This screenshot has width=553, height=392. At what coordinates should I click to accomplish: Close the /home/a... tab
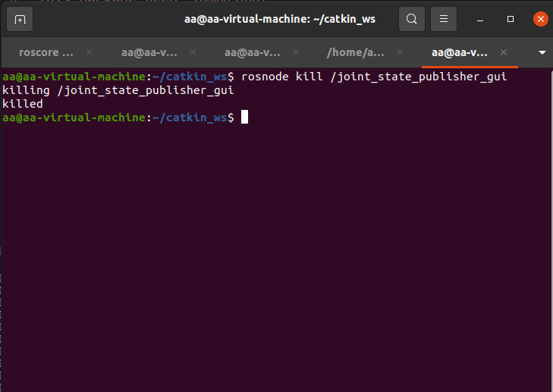pos(400,52)
